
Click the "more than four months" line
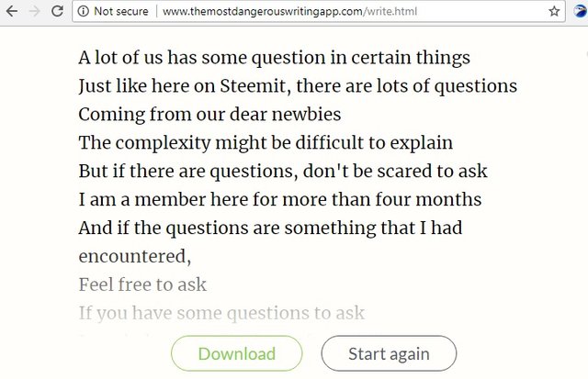[x=280, y=199]
